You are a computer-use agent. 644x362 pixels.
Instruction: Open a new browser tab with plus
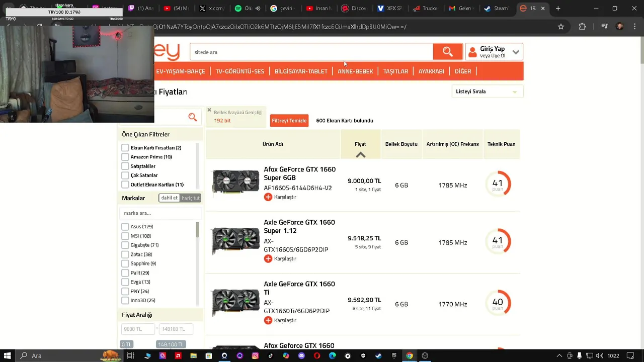click(558, 8)
